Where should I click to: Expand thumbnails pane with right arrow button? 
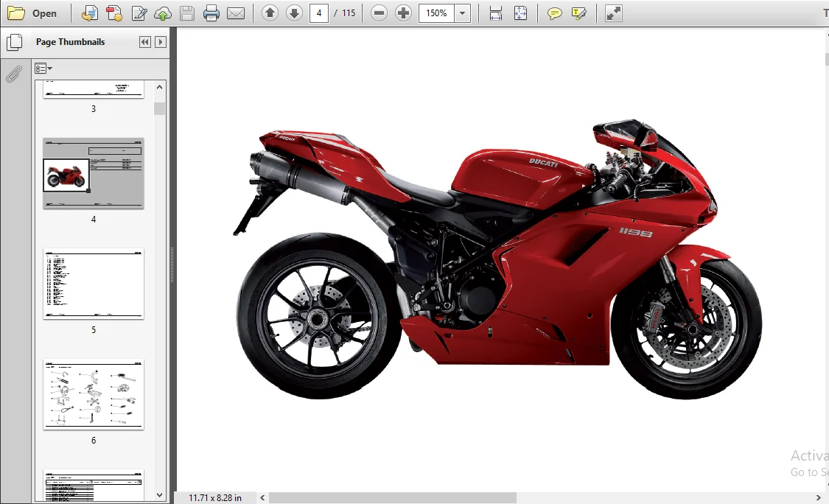(x=161, y=42)
